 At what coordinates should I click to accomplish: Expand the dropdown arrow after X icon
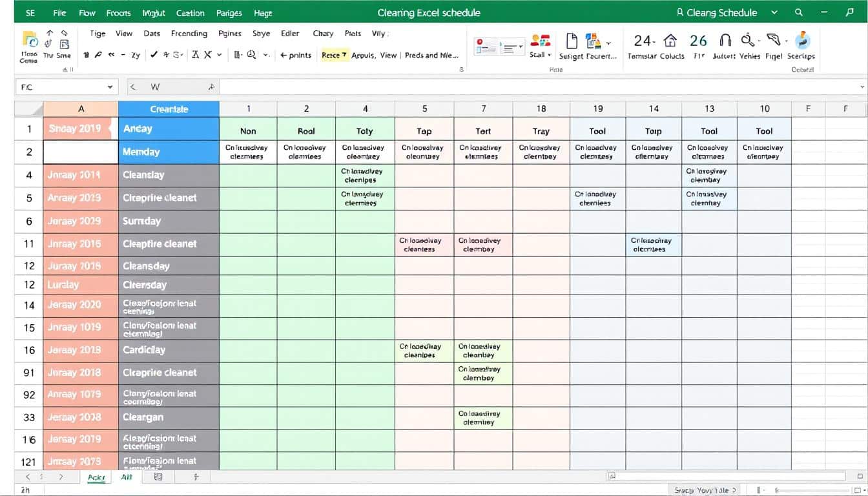[x=220, y=55]
